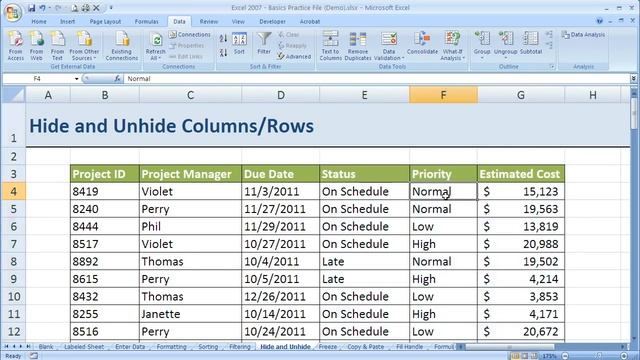This screenshot has height=360, width=640.
Task: Import data From Web
Action: pos(36,46)
